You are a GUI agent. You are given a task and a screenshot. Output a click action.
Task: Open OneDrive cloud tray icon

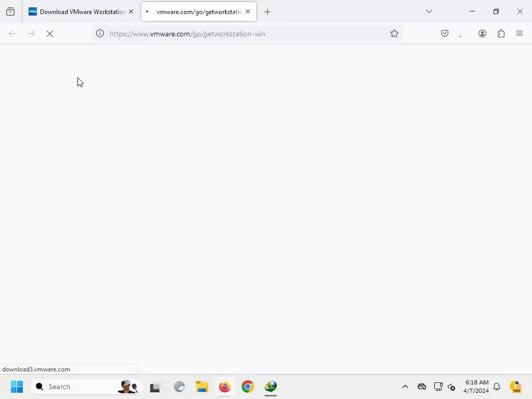pyautogui.click(x=422, y=387)
